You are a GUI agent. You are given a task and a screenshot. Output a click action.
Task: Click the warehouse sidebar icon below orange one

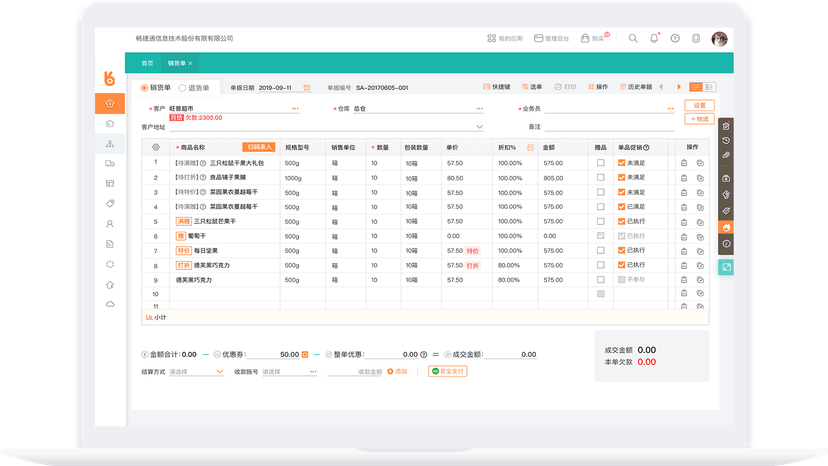point(110,124)
